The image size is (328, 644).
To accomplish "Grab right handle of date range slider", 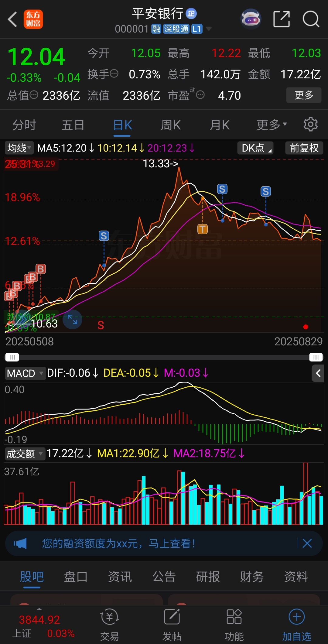I will [x=316, y=357].
